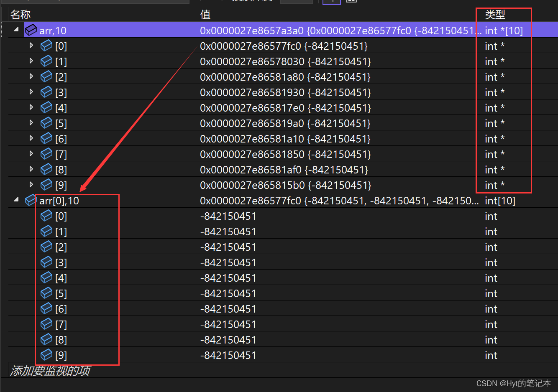This screenshot has width=558, height=392.
Task: Expand element [3] under arr,10
Action: pos(31,92)
